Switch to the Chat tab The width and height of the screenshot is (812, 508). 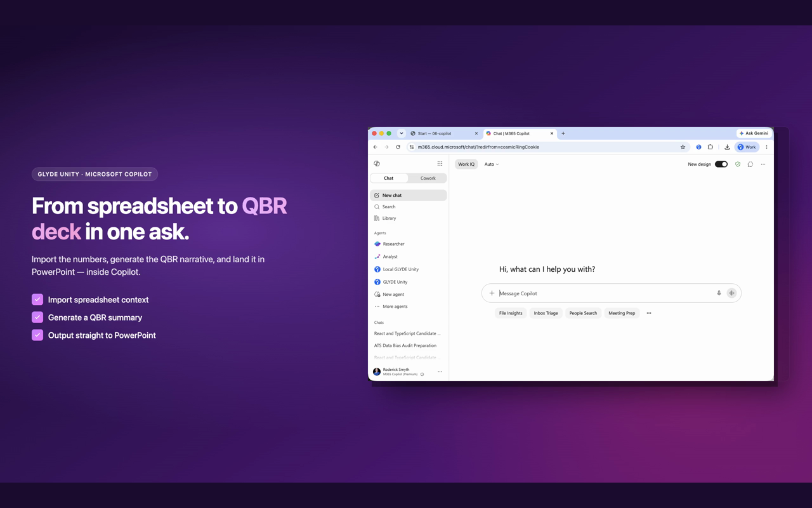389,178
